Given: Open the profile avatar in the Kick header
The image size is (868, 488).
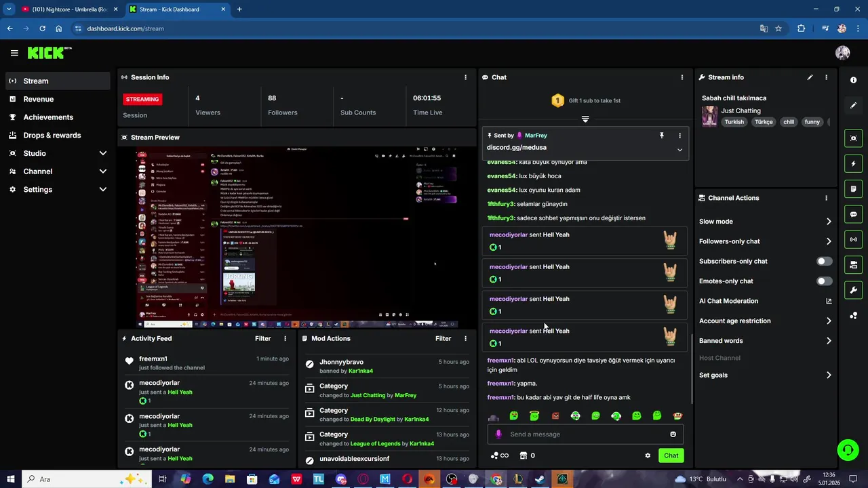Looking at the screenshot, I should click(843, 53).
